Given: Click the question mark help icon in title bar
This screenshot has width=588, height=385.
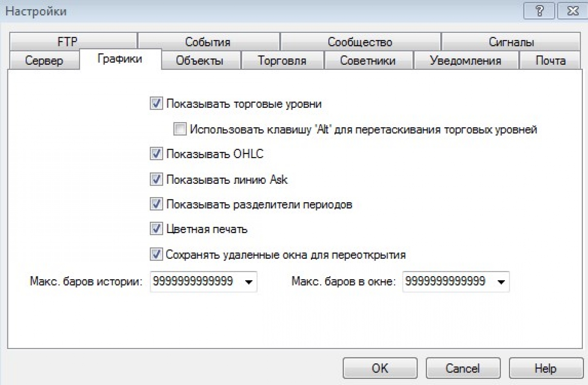Looking at the screenshot, I should click(x=539, y=11).
